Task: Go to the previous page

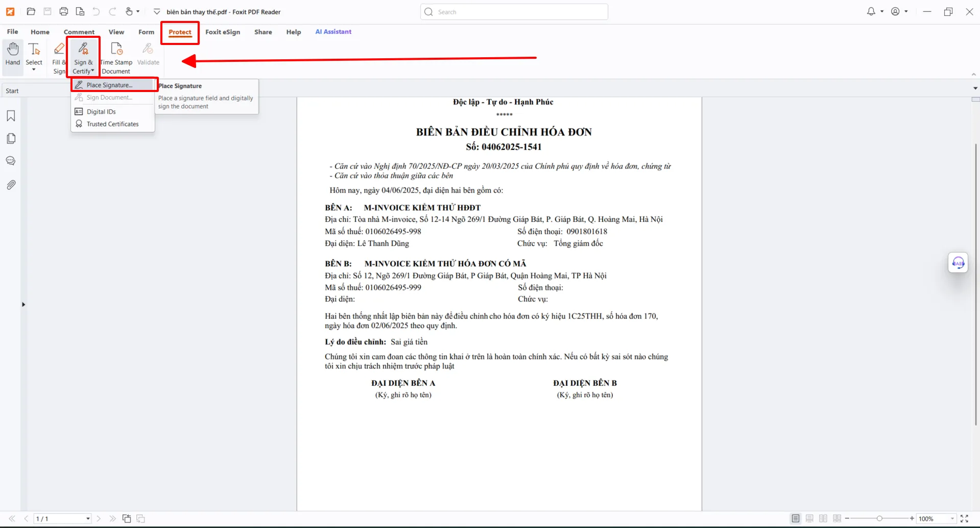Action: tap(26, 519)
